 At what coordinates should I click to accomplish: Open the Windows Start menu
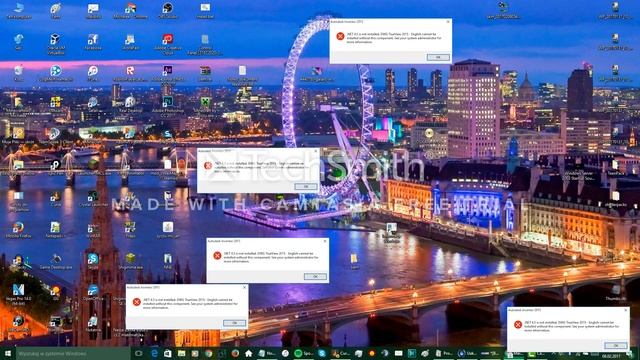click(x=7, y=353)
